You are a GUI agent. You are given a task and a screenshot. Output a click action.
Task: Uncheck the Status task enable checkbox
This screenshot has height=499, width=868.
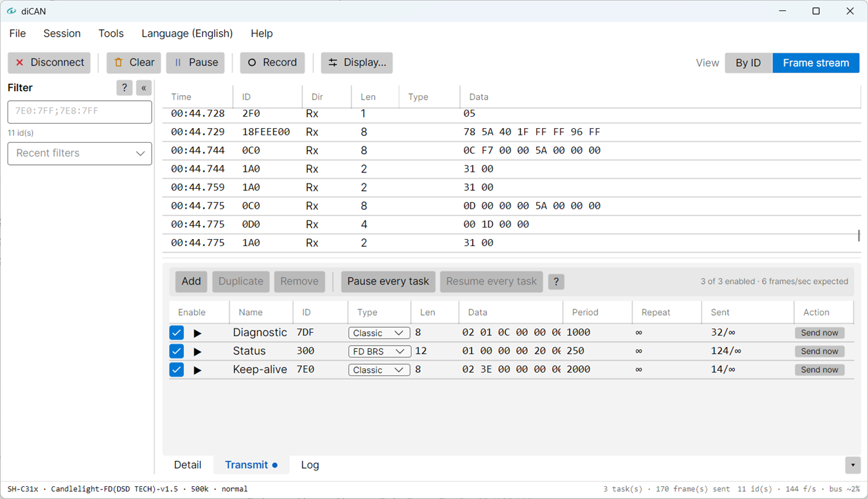click(x=176, y=351)
